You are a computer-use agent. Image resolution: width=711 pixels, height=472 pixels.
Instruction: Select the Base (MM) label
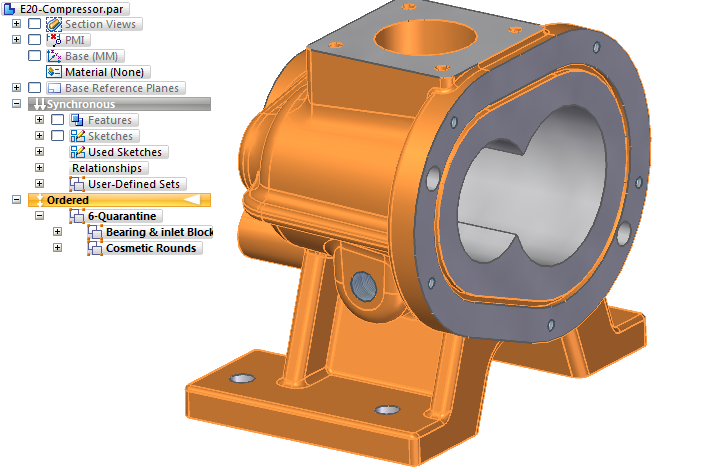(x=91, y=56)
